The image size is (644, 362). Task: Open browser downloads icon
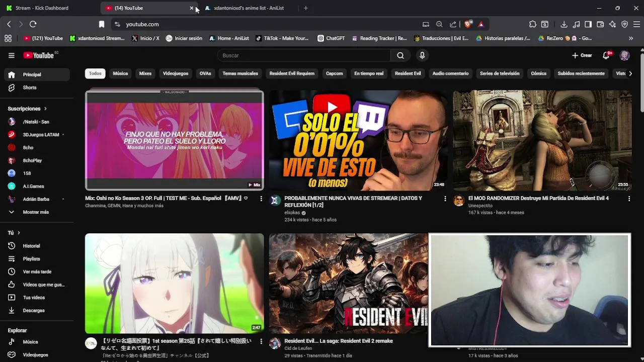pyautogui.click(x=564, y=24)
